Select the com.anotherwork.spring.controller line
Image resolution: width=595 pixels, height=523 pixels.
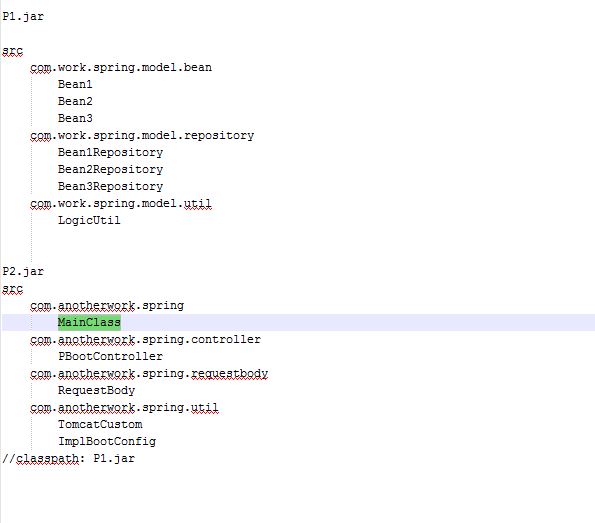click(146, 340)
